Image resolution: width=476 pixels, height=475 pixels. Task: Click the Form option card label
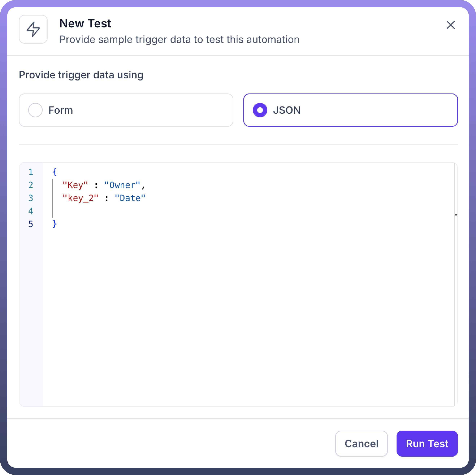click(x=61, y=110)
